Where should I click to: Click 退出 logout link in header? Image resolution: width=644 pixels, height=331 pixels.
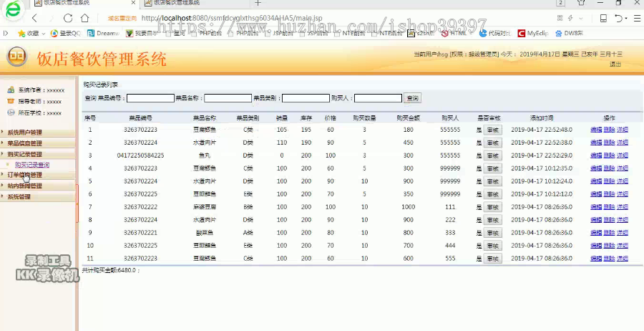[615, 64]
